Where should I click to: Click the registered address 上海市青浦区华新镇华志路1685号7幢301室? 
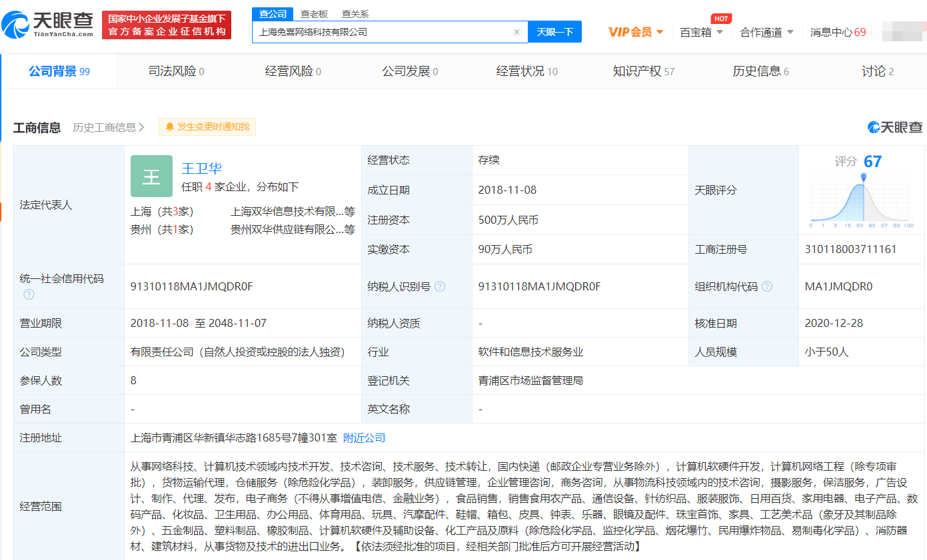pyautogui.click(x=234, y=438)
